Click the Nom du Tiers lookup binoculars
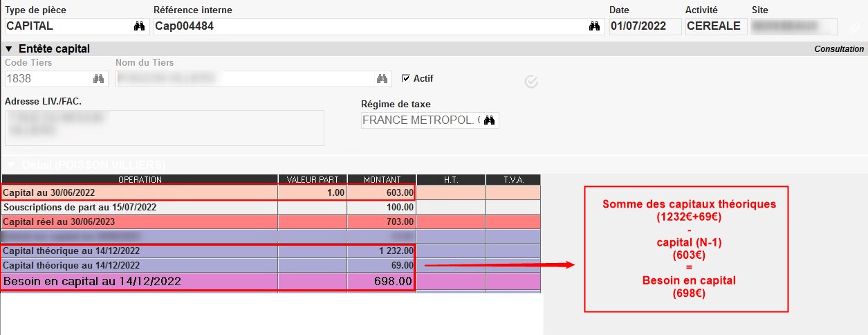Image resolution: width=868 pixels, height=335 pixels. tap(382, 79)
